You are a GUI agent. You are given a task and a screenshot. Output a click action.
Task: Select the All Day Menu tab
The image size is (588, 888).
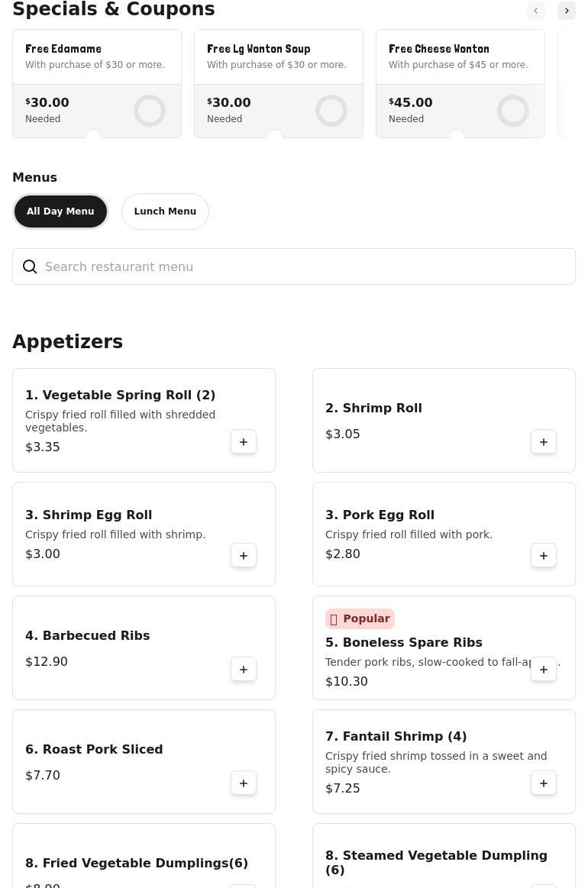coord(60,212)
